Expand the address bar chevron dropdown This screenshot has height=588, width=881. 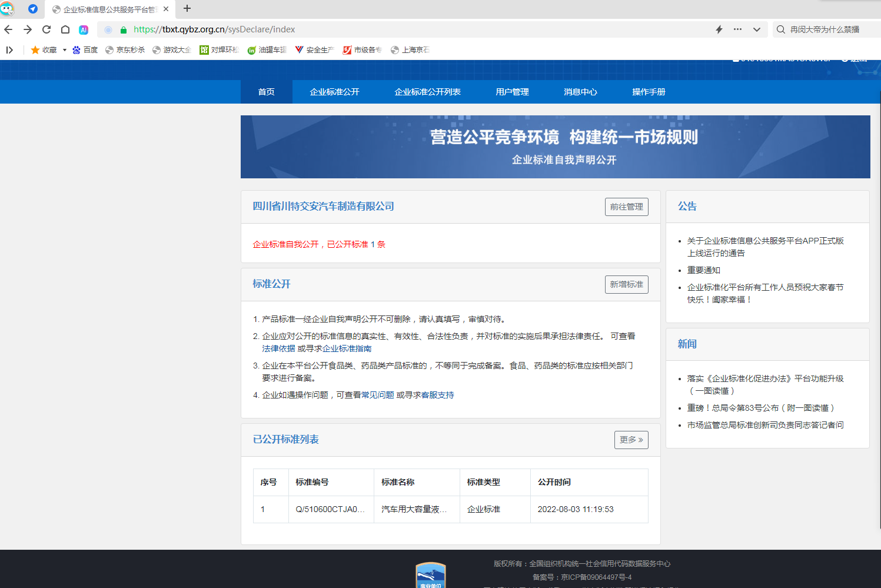[756, 29]
